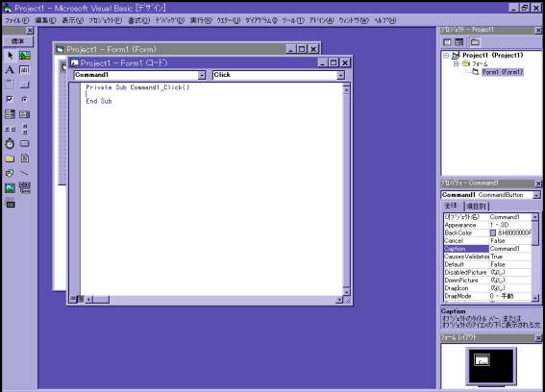The width and height of the screenshot is (545, 392).
Task: Open the ヘルプ(H) menu
Action: pyautogui.click(x=384, y=20)
